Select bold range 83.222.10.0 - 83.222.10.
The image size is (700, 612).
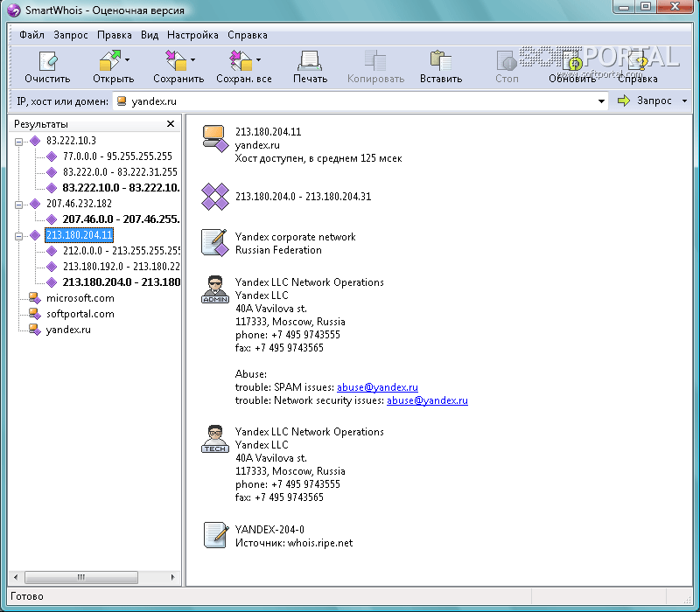click(x=121, y=188)
